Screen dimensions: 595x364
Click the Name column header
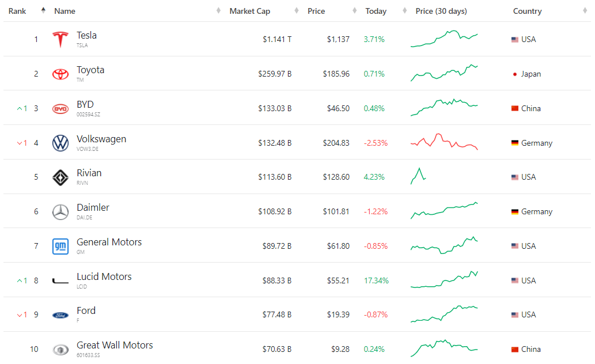coord(65,12)
